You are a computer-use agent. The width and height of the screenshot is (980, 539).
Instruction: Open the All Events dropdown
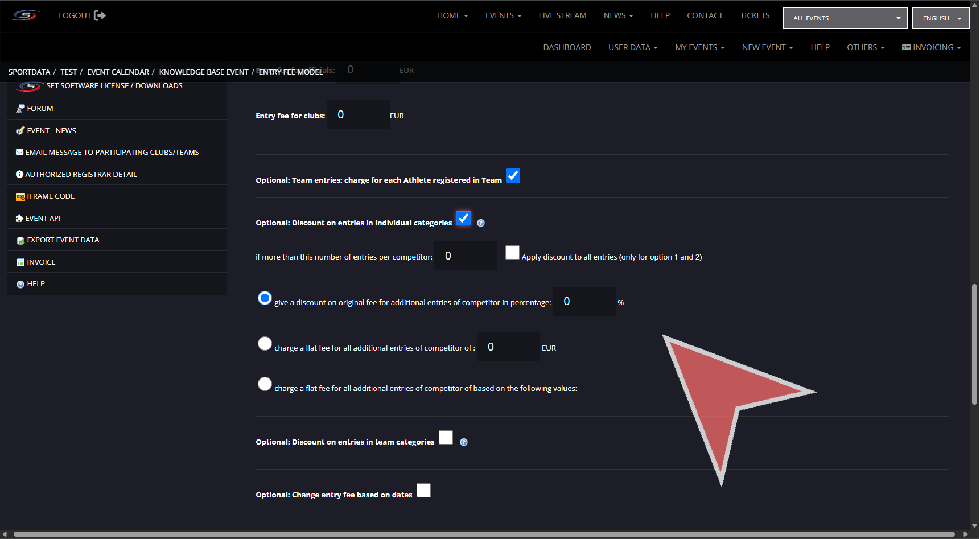(845, 18)
